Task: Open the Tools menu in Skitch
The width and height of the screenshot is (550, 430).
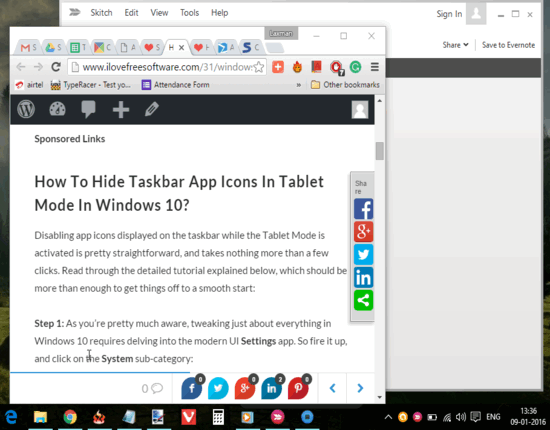Action: pos(189,13)
